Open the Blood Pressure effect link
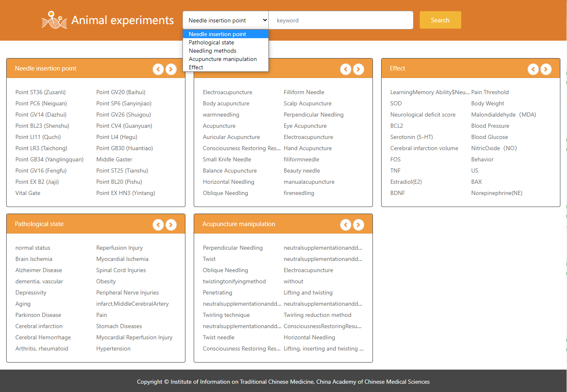This screenshot has width=567, height=392. click(x=490, y=126)
